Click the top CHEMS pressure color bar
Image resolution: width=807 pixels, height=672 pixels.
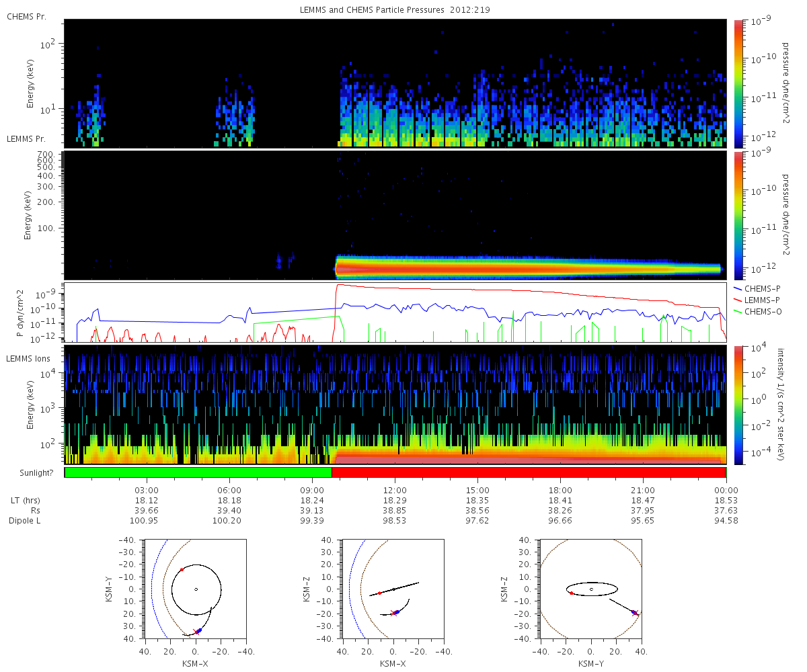738,83
